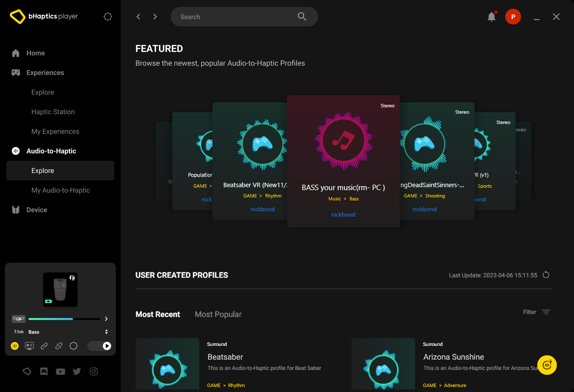Select the Audio-to-Haptic sidebar icon

click(15, 151)
